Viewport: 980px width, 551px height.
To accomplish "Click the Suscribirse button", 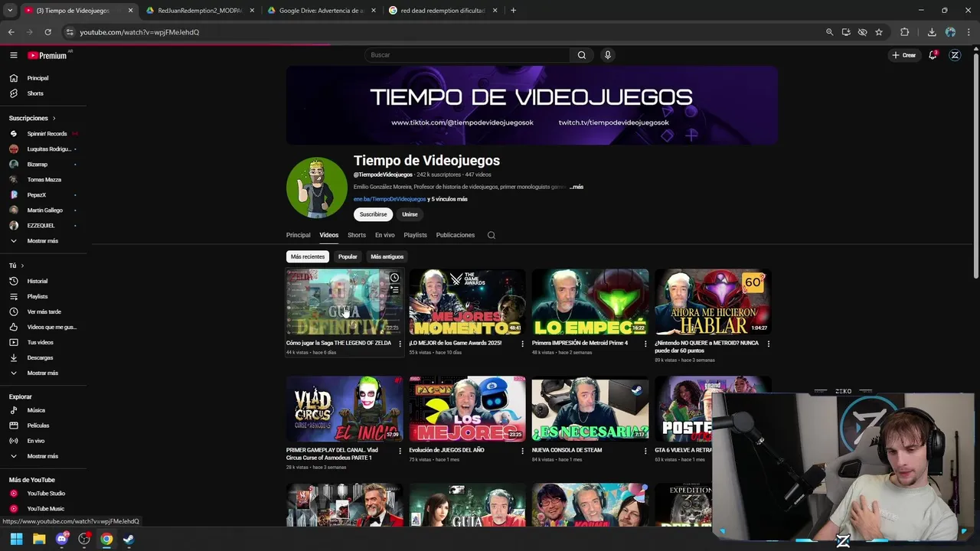I will pos(373,214).
